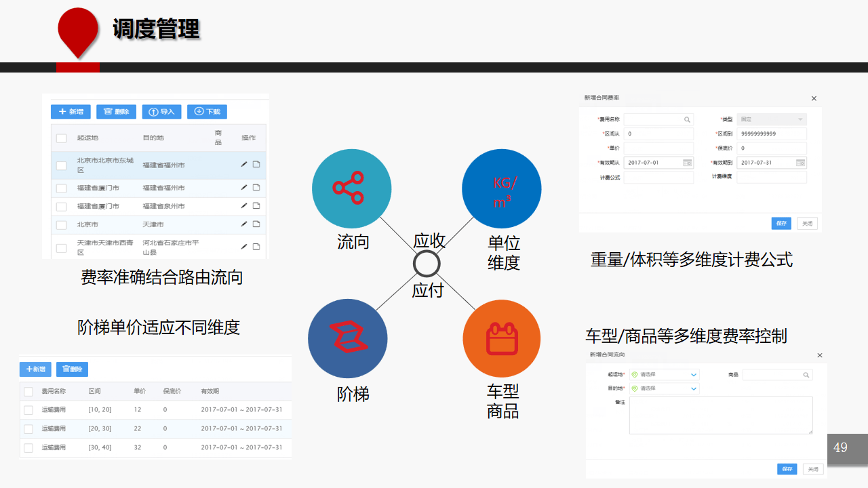Click the 保底价 input field
Viewport: 868px width, 488px height.
(x=772, y=148)
